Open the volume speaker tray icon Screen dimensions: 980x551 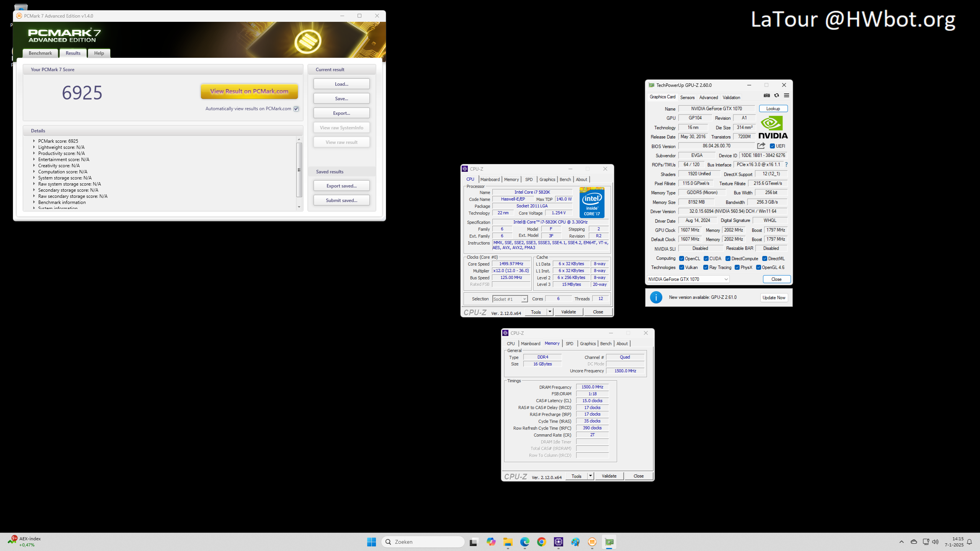[x=935, y=542]
